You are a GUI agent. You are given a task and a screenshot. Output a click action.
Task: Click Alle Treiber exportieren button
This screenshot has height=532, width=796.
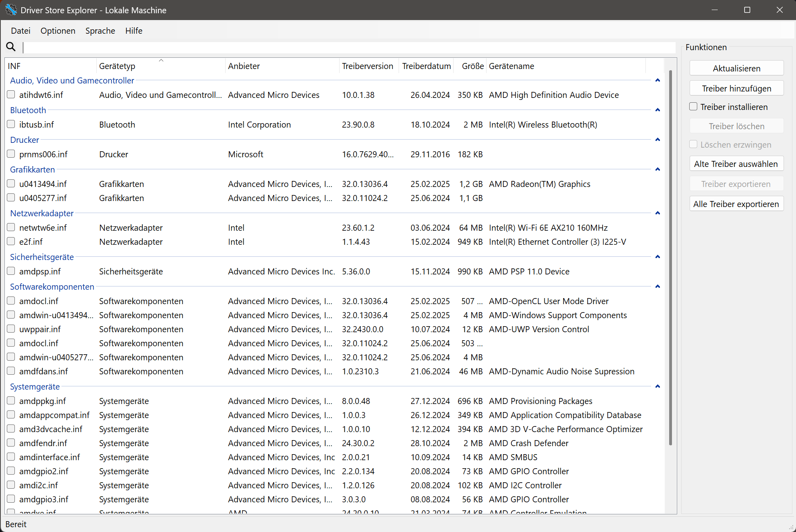[x=736, y=204]
